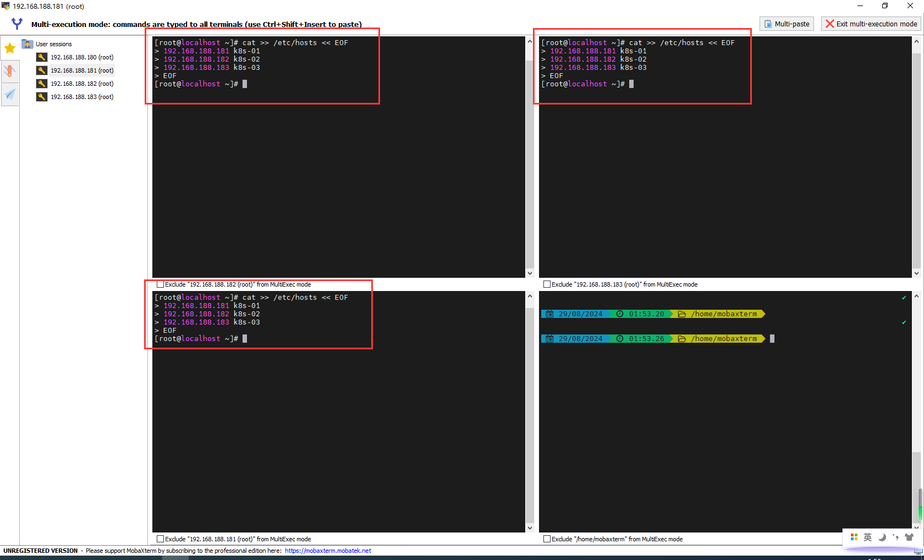Toggle punctuation mode in the IME toolbar
Image resolution: width=924 pixels, height=560 pixels.
click(x=895, y=537)
